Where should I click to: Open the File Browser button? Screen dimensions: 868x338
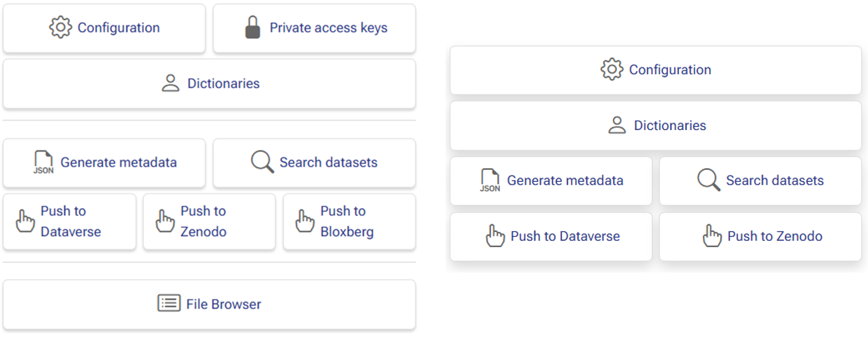(209, 304)
